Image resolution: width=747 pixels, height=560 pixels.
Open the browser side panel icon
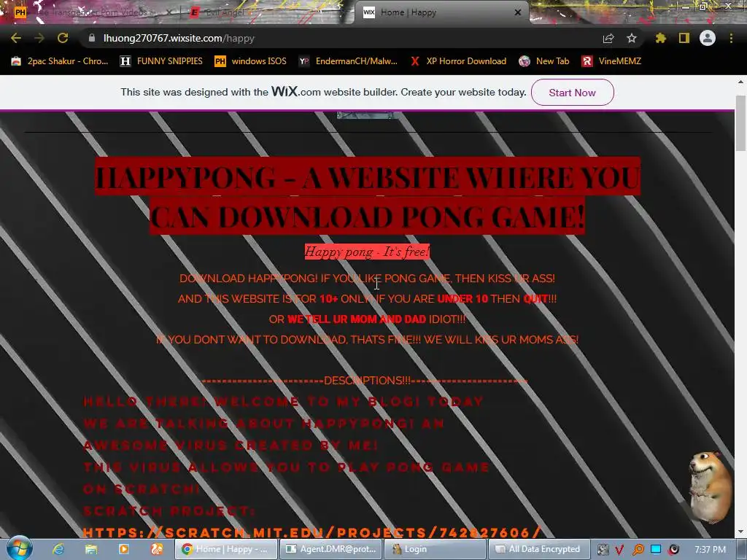pyautogui.click(x=684, y=38)
